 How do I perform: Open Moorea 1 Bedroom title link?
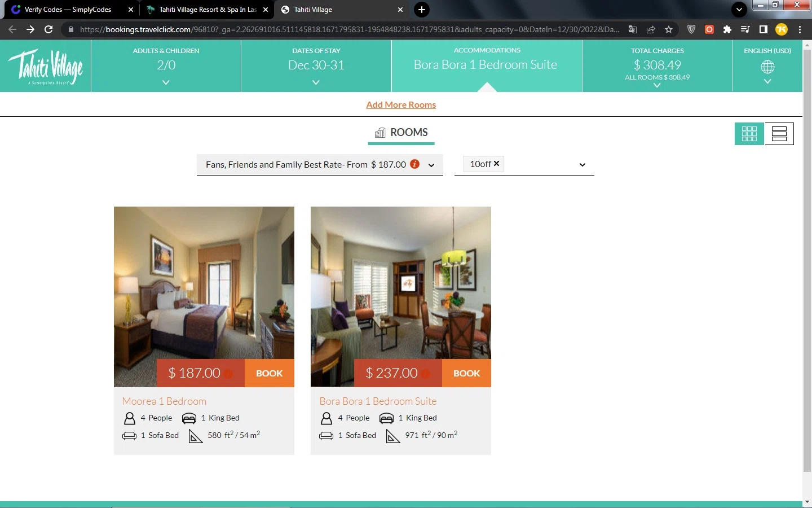pyautogui.click(x=164, y=401)
